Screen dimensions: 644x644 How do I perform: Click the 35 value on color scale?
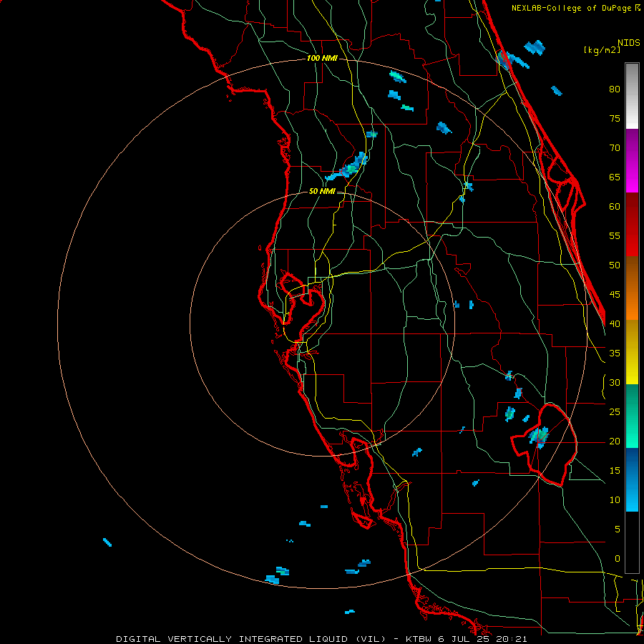(615, 353)
